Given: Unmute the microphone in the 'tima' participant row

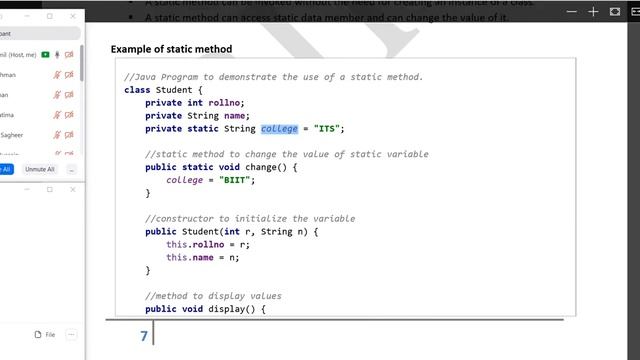Looking at the screenshot, I should point(57,115).
